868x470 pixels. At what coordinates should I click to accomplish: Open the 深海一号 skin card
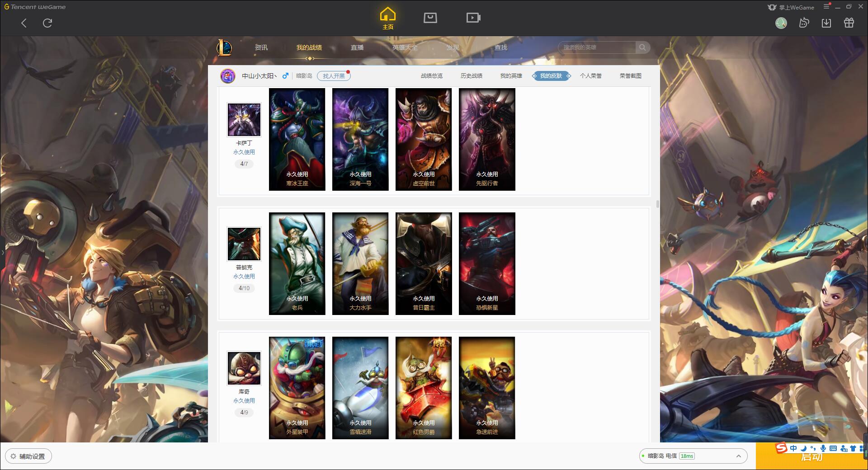click(360, 139)
